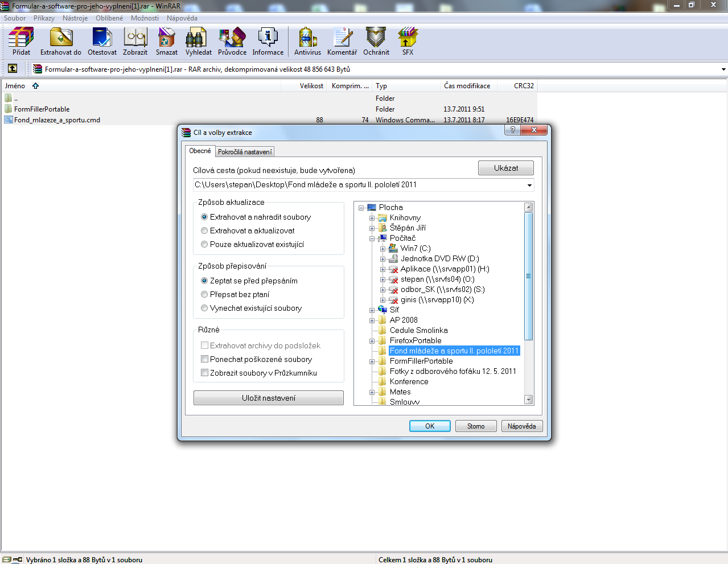Click the Ochránit toolbar icon

click(376, 38)
